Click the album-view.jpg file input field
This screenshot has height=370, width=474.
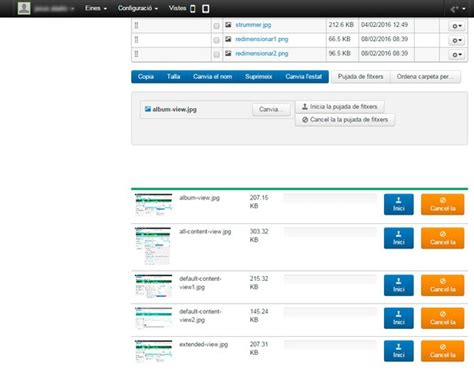click(x=196, y=109)
